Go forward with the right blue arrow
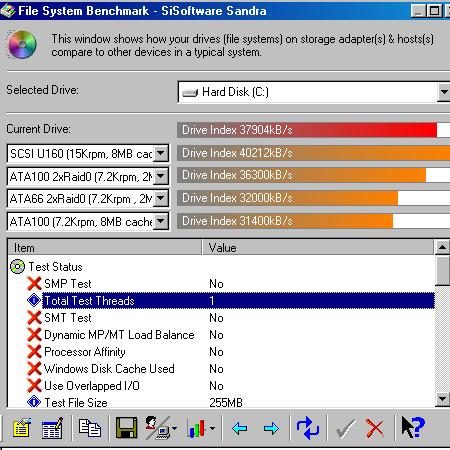Screen dimensions: 450x450 tap(271, 428)
